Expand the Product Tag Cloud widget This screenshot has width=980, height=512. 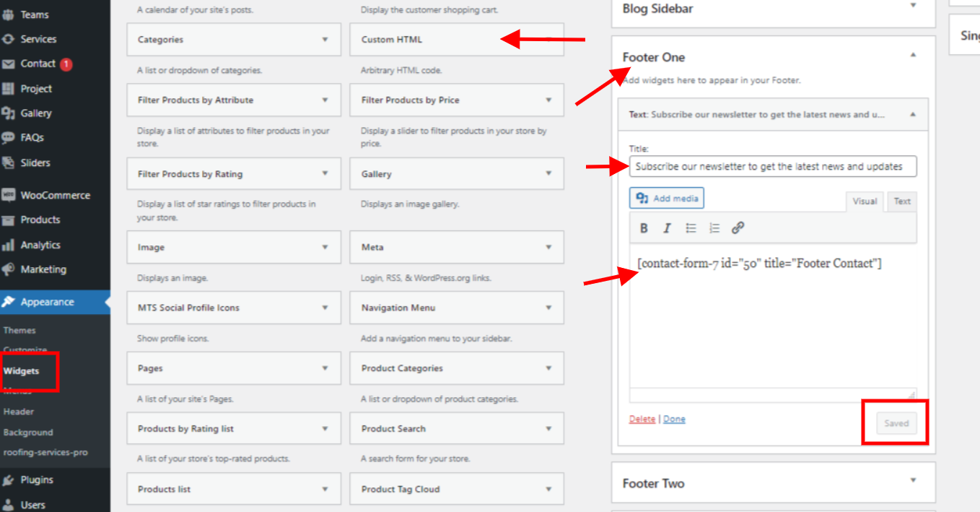point(548,490)
